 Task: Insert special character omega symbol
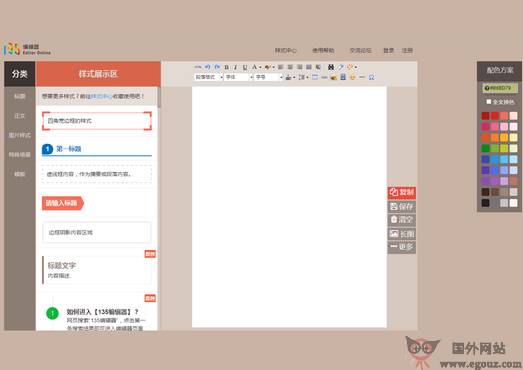(371, 77)
